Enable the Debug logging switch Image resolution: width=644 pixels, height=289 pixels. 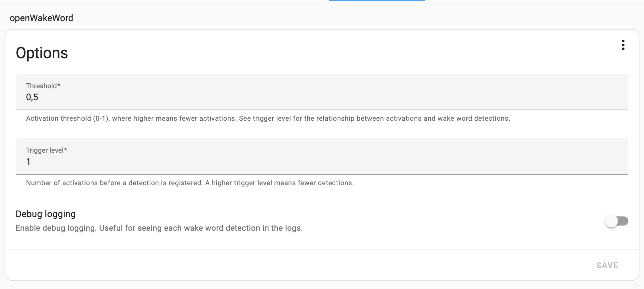click(616, 221)
